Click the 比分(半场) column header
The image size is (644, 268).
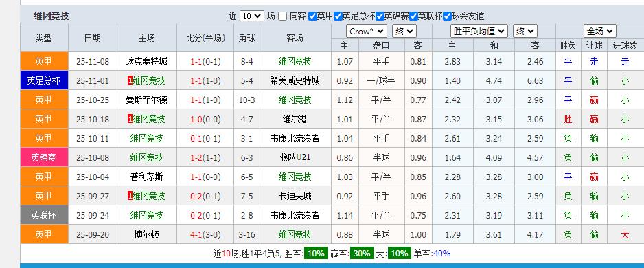(205, 38)
